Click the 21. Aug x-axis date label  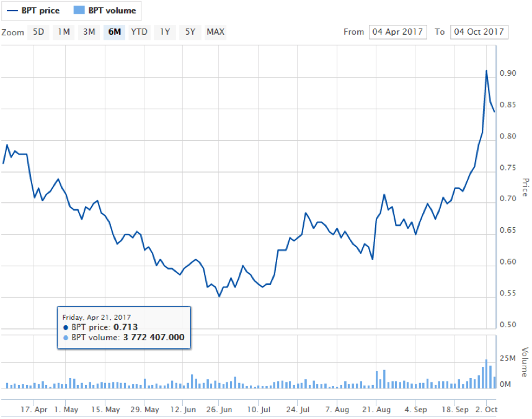click(375, 410)
